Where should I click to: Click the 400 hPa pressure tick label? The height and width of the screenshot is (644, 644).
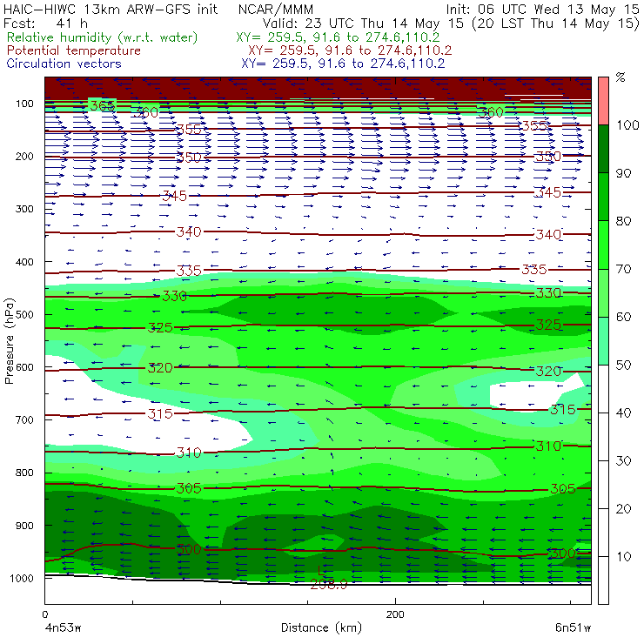(x=24, y=262)
